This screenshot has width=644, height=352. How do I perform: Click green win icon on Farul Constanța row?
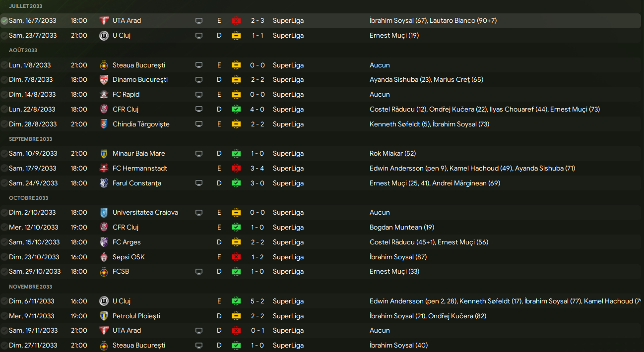tap(236, 183)
